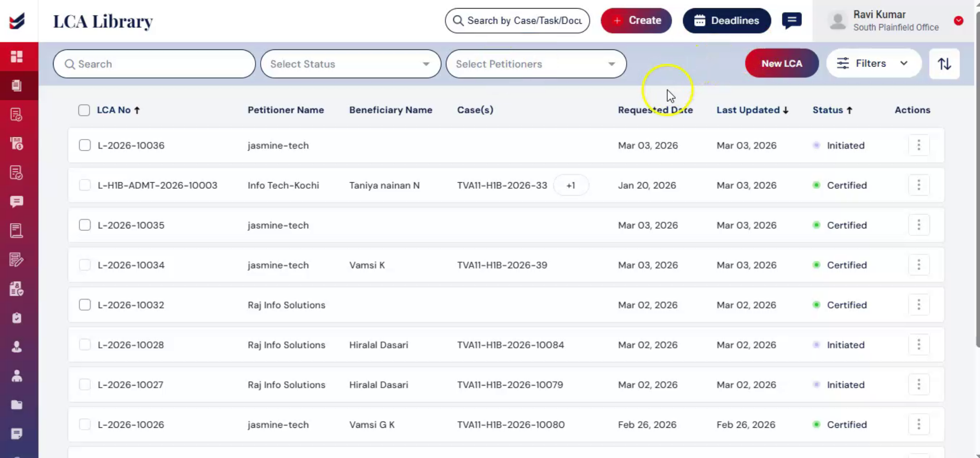Screen dimensions: 980x458
Task: Click the Case(s) column header
Action: pyautogui.click(x=475, y=110)
